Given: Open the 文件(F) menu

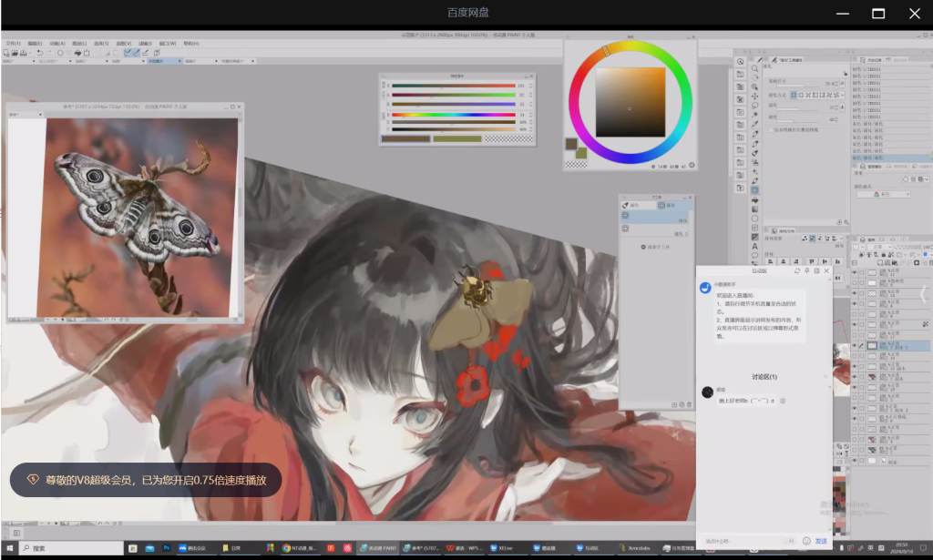Looking at the screenshot, I should [x=13, y=43].
